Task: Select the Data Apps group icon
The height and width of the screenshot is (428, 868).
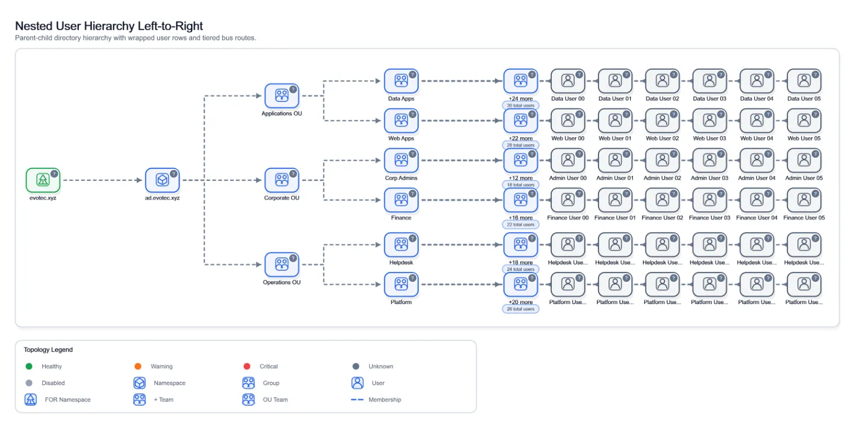Action: click(401, 81)
